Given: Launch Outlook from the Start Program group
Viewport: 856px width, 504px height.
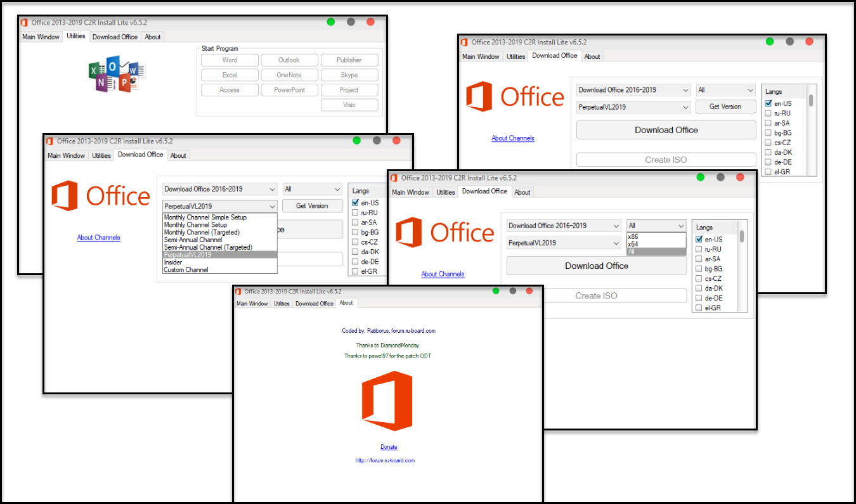Looking at the screenshot, I should point(289,60).
